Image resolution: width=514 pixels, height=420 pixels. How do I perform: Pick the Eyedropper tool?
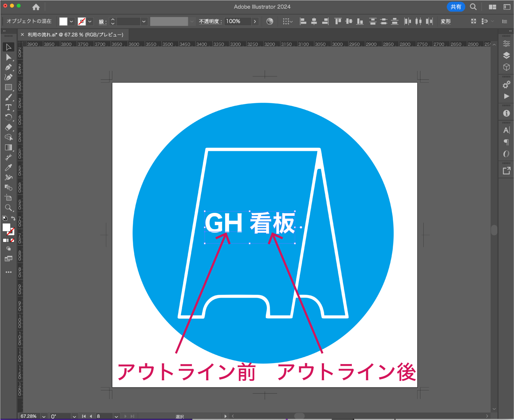[8, 167]
